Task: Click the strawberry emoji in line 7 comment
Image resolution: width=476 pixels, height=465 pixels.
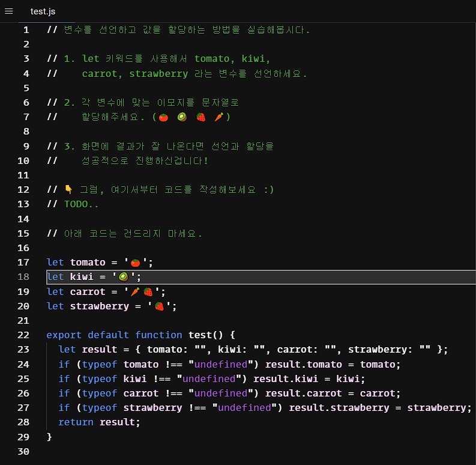Action: (x=200, y=117)
